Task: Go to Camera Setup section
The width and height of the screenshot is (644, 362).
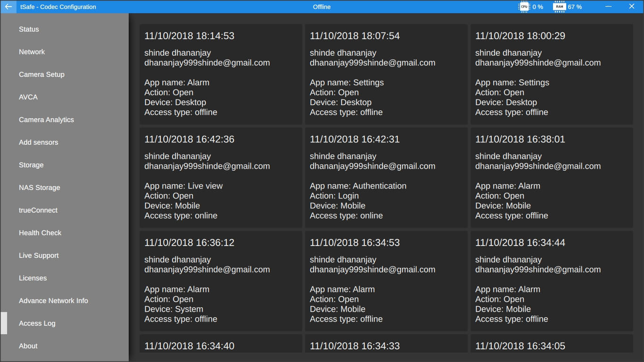Action: 41,74
